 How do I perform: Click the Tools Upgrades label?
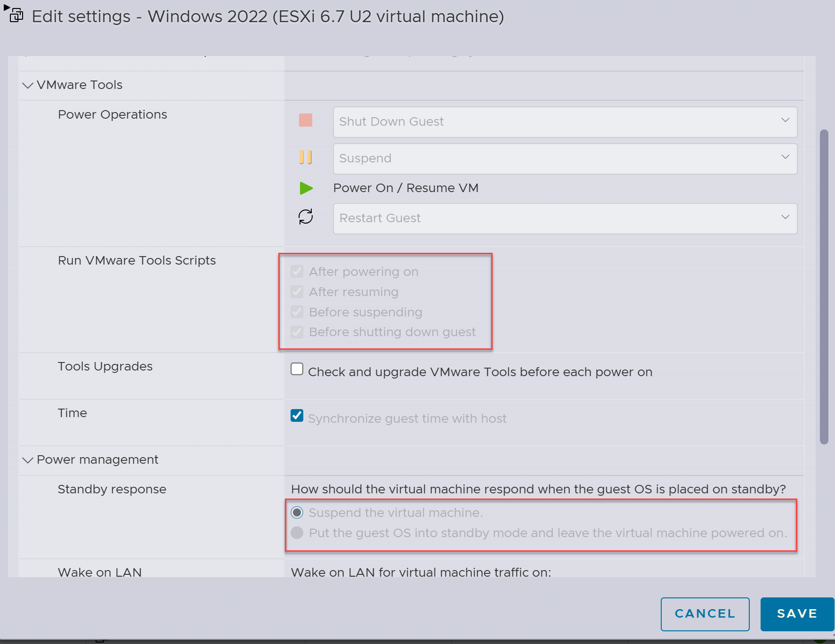coord(105,367)
